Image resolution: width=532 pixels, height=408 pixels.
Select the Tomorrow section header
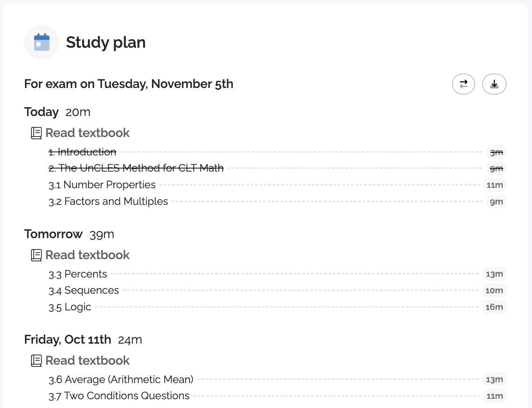[x=53, y=234]
